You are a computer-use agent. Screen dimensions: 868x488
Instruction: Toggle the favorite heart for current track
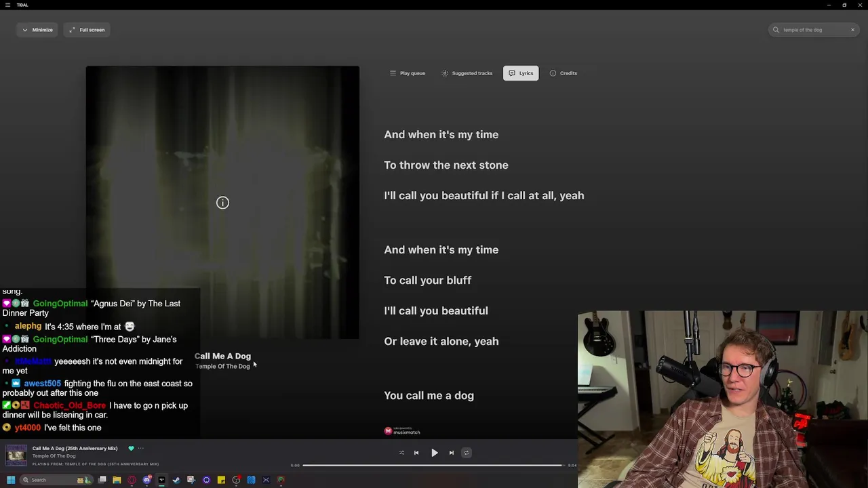(x=131, y=448)
